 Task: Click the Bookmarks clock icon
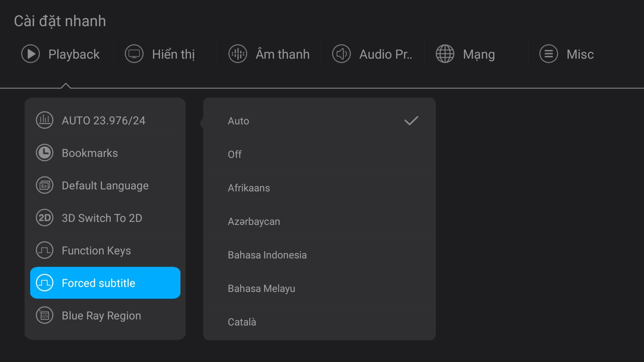point(45,153)
